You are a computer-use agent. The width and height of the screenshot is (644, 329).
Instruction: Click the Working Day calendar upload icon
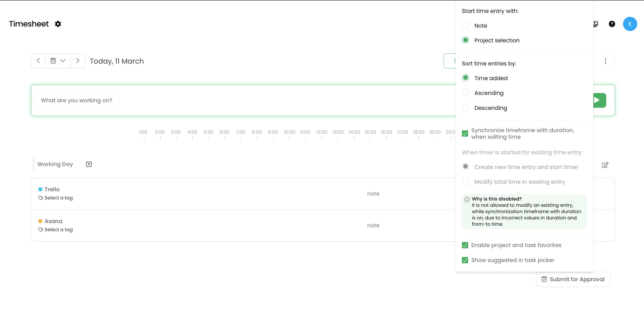(89, 164)
